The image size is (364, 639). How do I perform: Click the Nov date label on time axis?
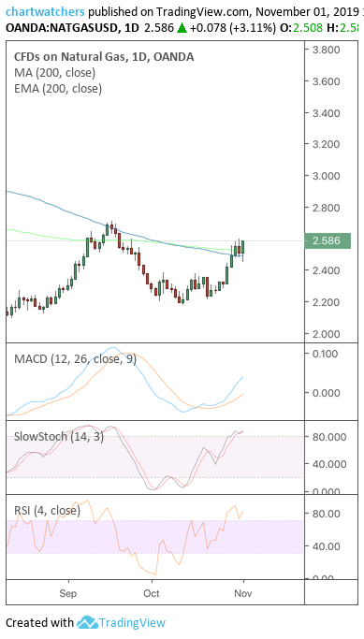coord(243,593)
